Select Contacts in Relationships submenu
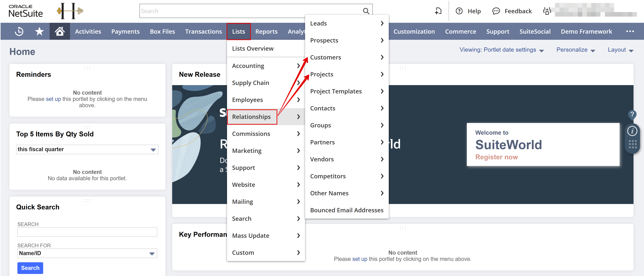The width and height of the screenshot is (644, 276). (x=347, y=108)
